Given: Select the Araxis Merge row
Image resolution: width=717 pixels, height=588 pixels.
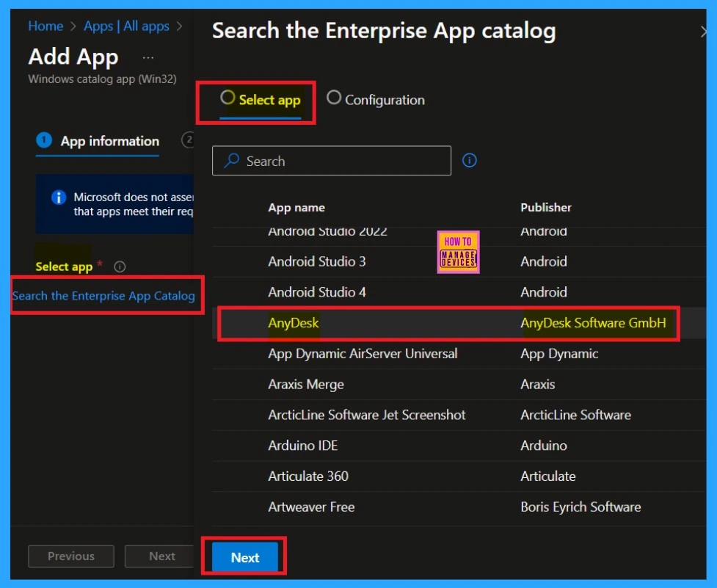Looking at the screenshot, I should (459, 384).
